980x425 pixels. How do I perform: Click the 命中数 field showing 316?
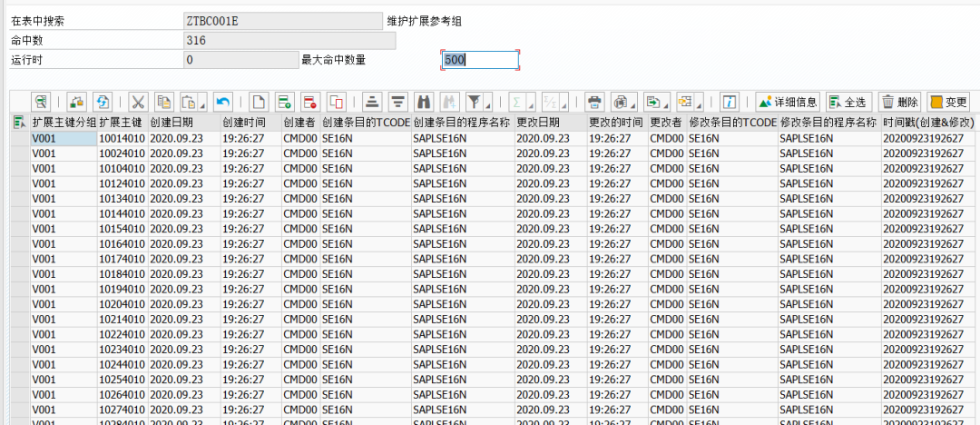tap(289, 41)
